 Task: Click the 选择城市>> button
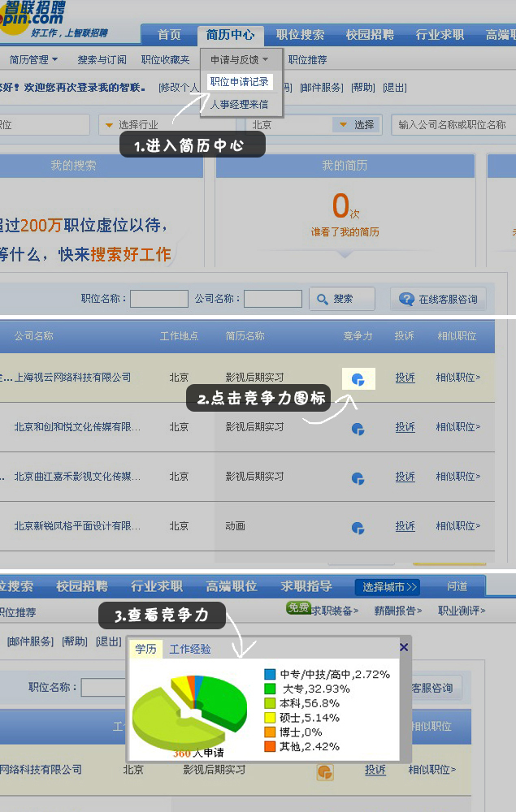click(387, 586)
